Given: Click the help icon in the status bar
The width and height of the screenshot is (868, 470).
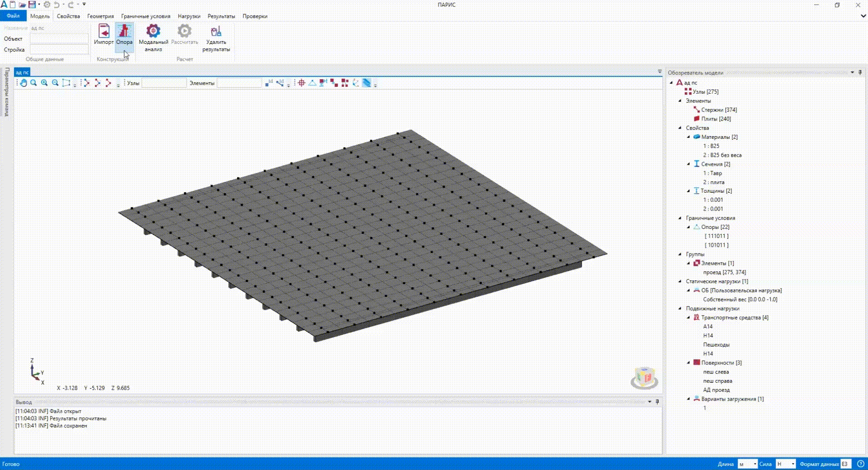Looking at the screenshot, I should pos(860,464).
